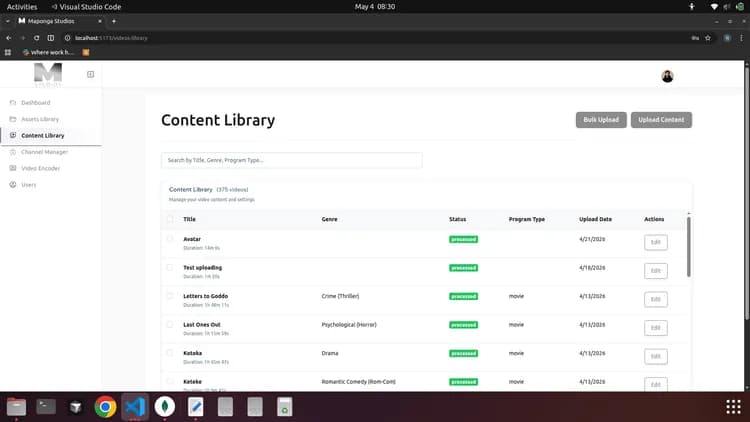Open the Dashboard sidebar item
The width and height of the screenshot is (750, 422).
35,103
